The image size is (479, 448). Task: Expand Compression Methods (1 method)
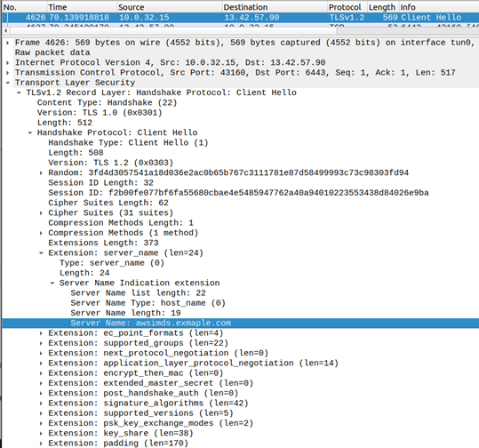click(41, 233)
